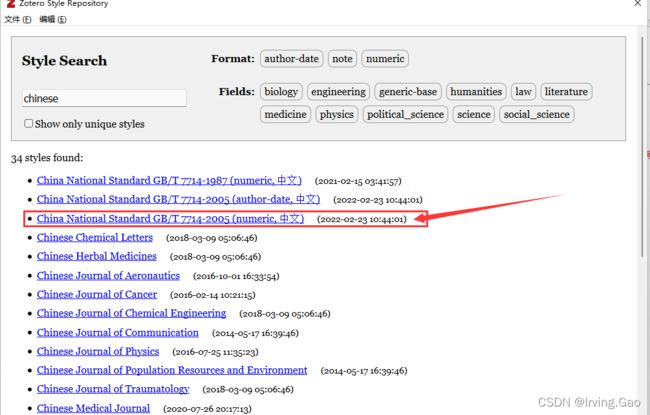This screenshot has width=650, height=415.
Task: Click timestamp (2020-07-26 20:17:13)
Action: (207, 409)
